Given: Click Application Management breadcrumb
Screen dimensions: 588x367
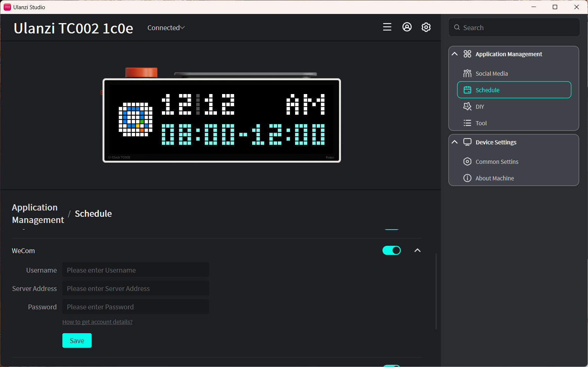Looking at the screenshot, I should [x=38, y=214].
